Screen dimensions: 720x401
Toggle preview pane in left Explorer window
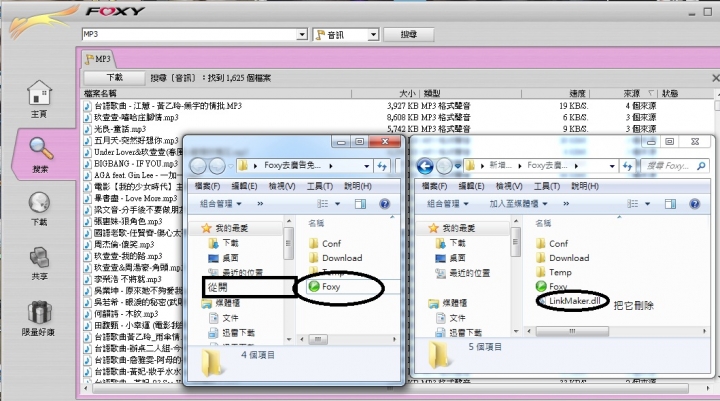(360, 203)
